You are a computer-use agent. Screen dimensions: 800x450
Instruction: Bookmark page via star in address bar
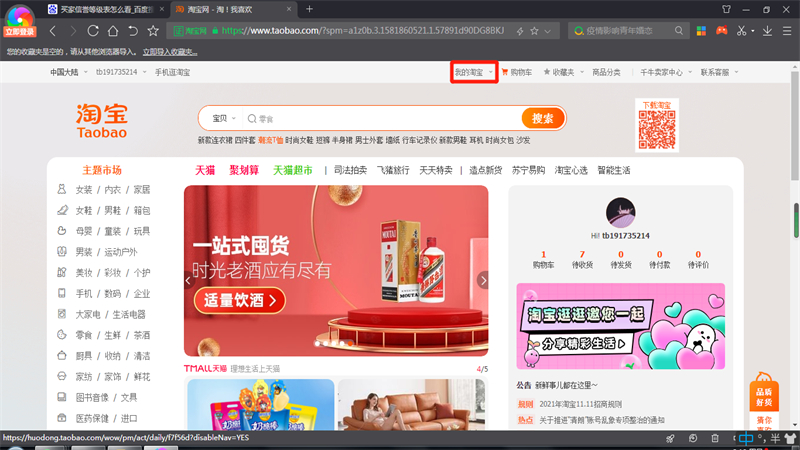(534, 31)
